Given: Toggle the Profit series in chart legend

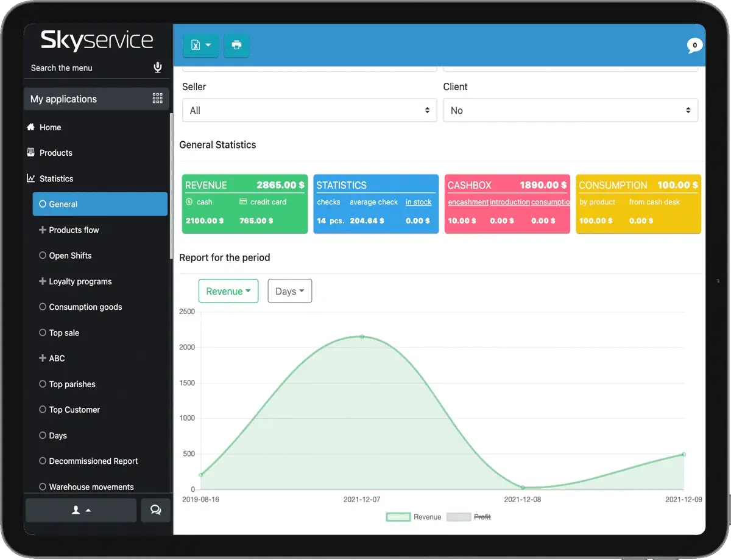Looking at the screenshot, I should point(469,517).
